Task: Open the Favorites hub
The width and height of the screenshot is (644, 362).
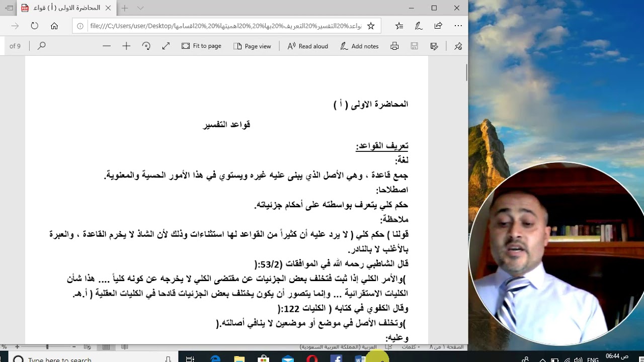Action: 399,26
